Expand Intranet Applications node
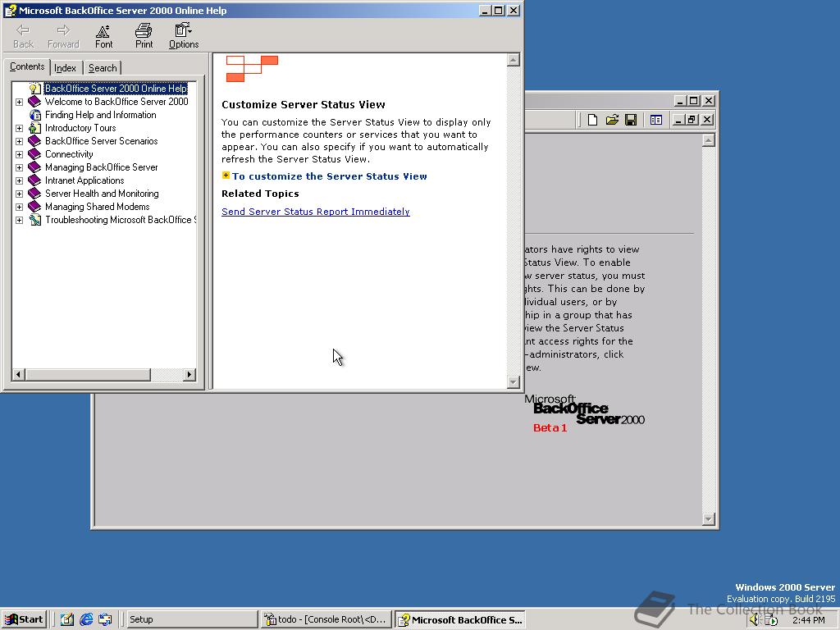The width and height of the screenshot is (840, 630). coord(20,180)
